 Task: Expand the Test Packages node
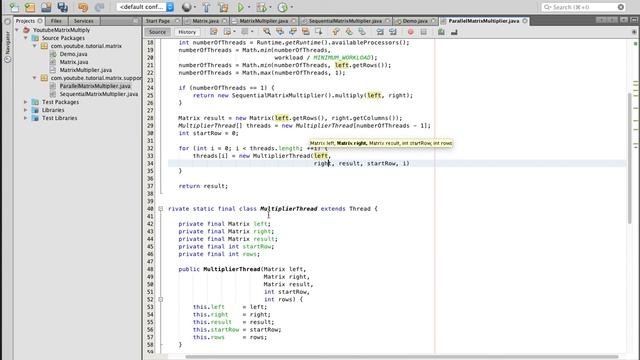[x=26, y=102]
